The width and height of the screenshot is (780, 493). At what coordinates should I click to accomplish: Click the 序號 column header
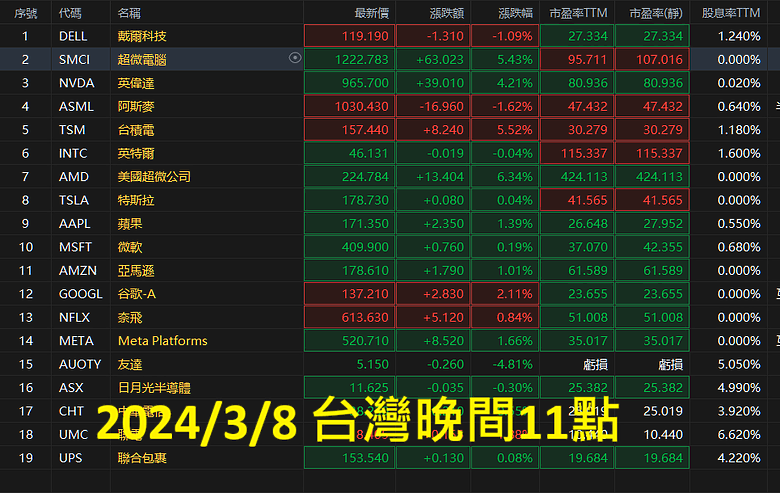pyautogui.click(x=25, y=13)
